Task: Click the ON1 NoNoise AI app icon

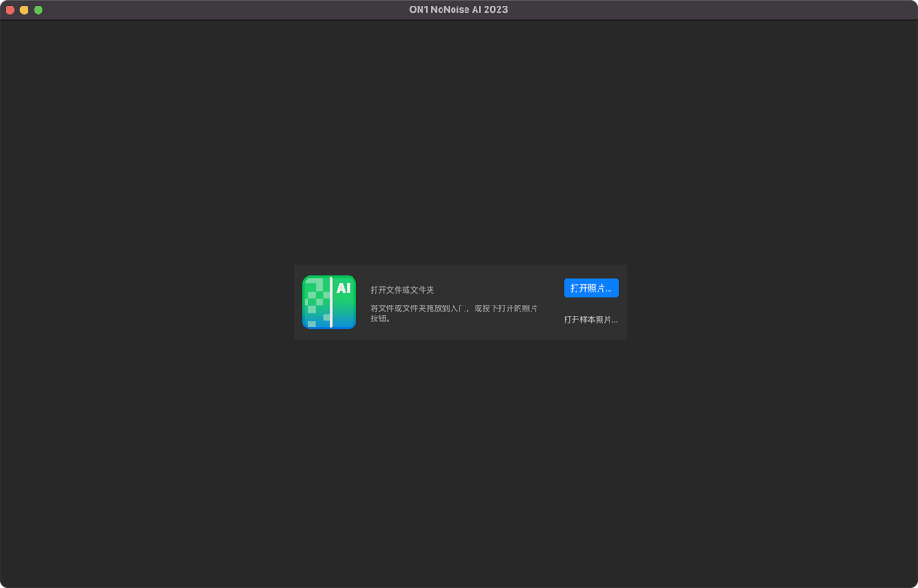Action: pos(329,303)
